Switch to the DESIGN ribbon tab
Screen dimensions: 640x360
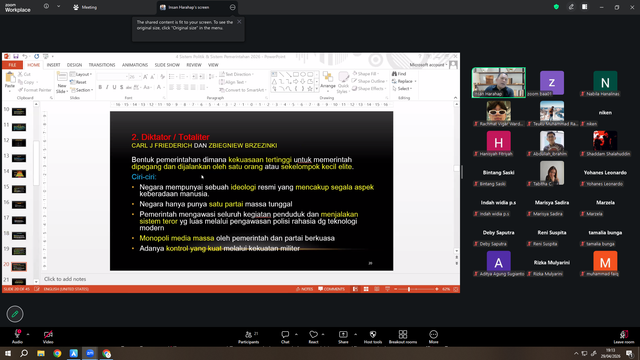[x=74, y=65]
